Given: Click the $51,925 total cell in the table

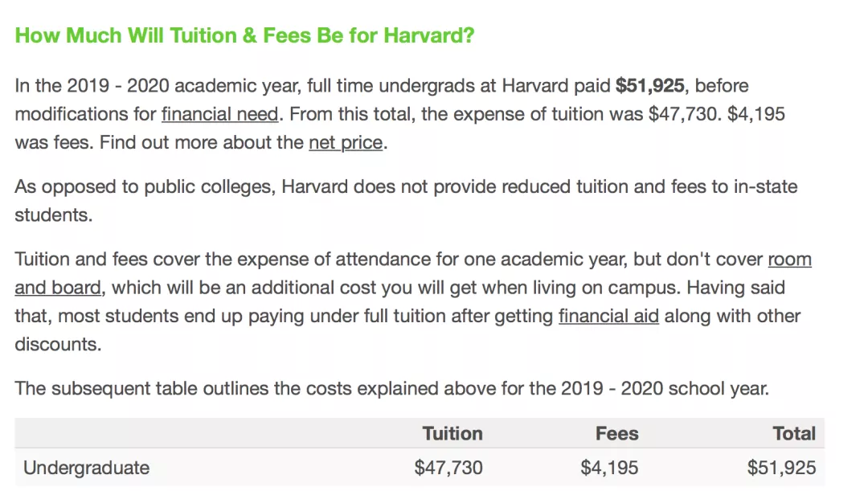Looking at the screenshot, I should tap(781, 468).
